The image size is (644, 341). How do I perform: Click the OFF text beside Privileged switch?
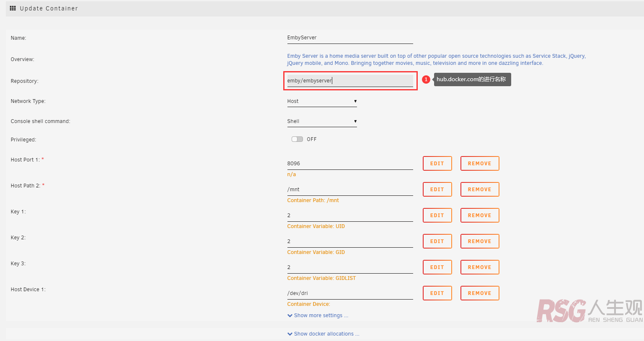click(312, 139)
